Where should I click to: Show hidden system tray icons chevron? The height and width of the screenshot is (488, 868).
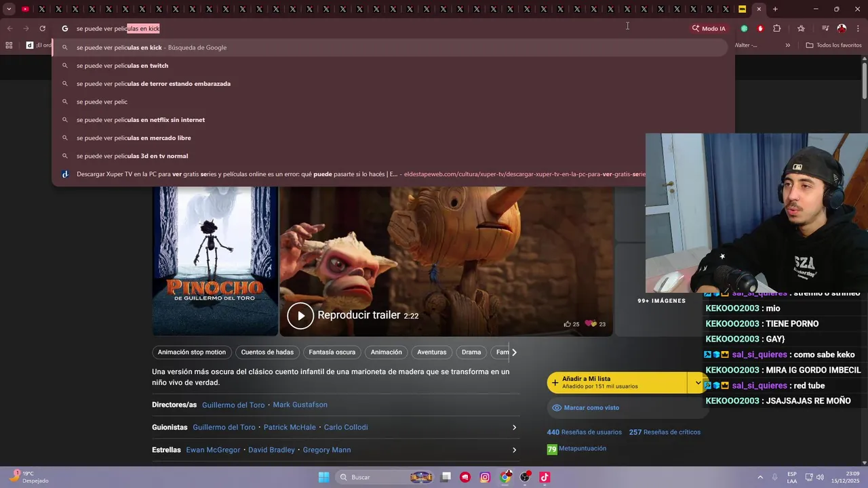[760, 477]
